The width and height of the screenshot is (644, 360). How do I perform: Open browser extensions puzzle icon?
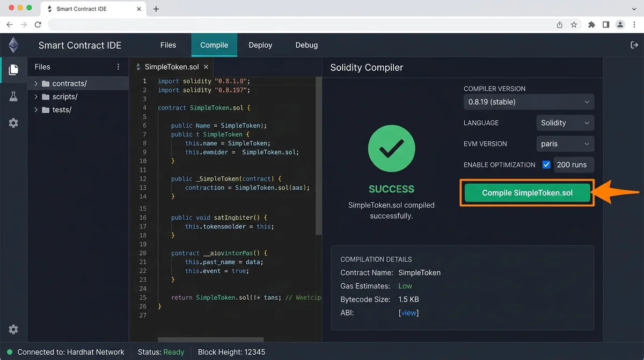(592, 25)
